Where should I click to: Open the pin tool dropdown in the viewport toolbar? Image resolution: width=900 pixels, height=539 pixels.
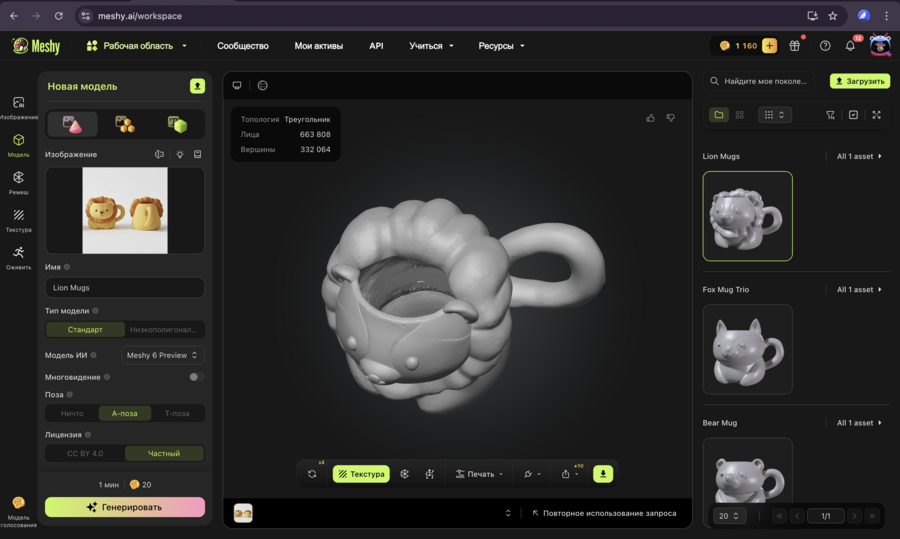click(x=532, y=474)
